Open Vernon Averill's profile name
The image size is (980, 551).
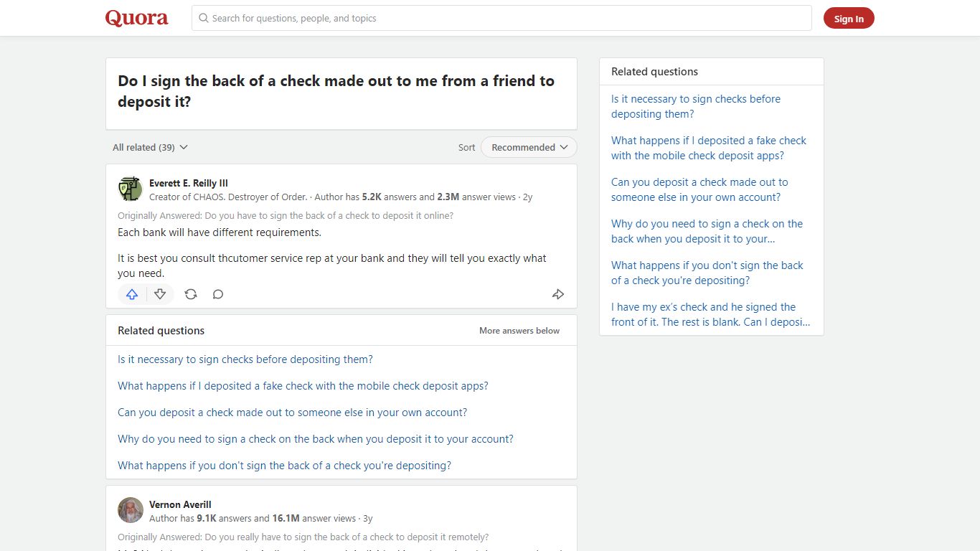pyautogui.click(x=180, y=504)
